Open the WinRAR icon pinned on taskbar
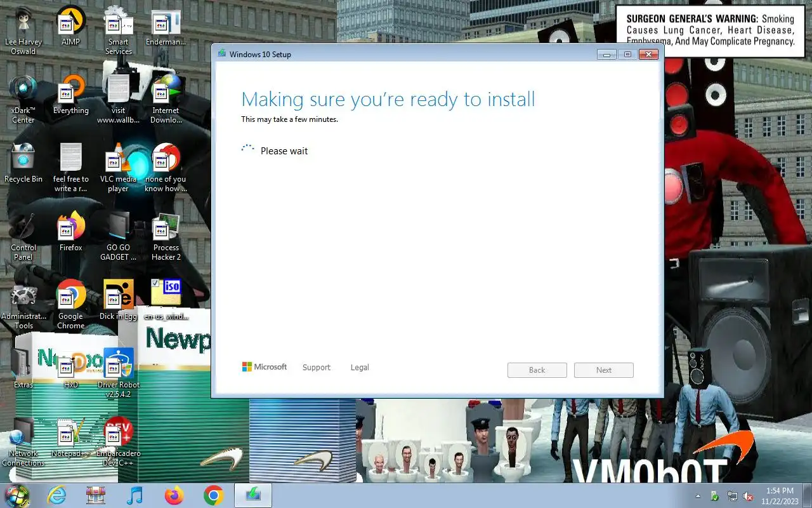 point(96,495)
